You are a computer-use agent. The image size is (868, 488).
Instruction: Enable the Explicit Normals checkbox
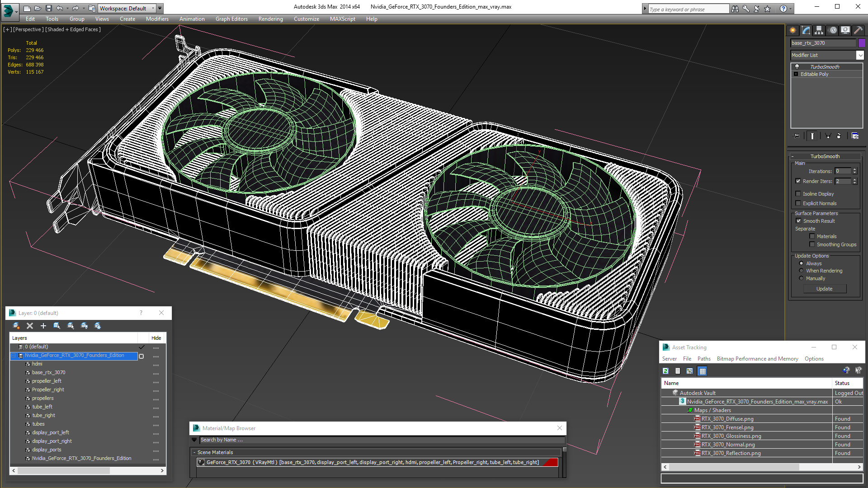798,203
